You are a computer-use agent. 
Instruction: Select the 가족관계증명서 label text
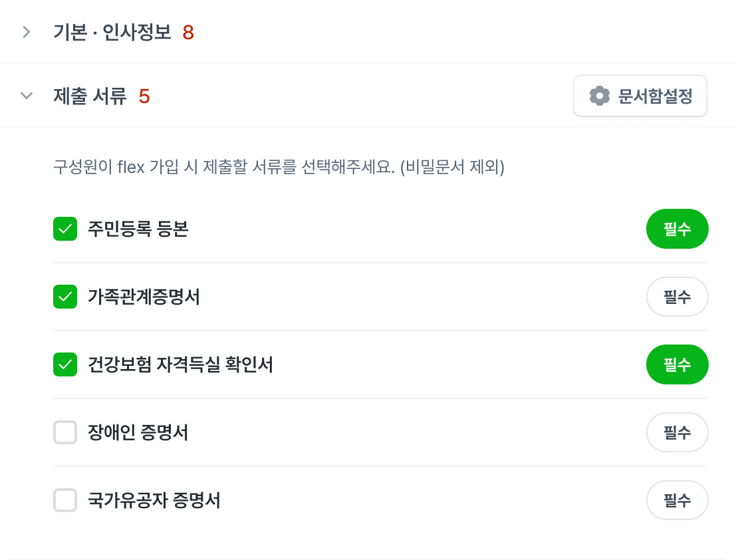tap(144, 297)
